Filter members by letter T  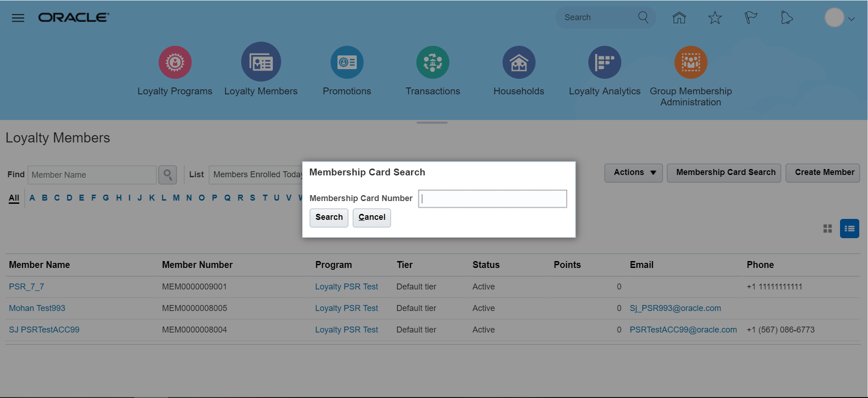coord(265,198)
